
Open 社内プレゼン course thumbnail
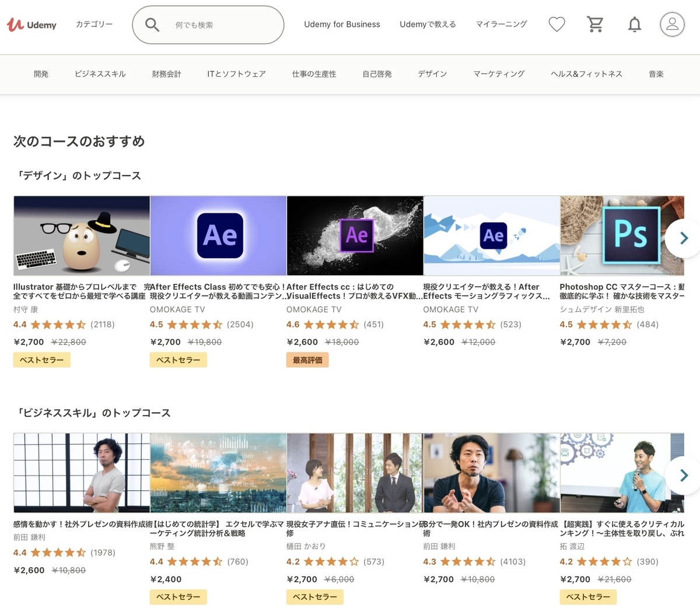coord(492,473)
